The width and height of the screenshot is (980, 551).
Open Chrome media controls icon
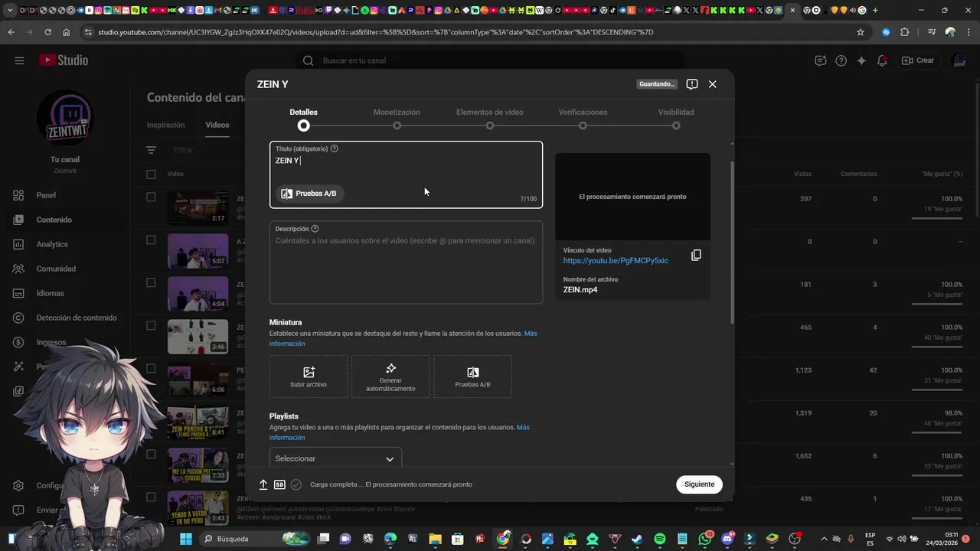click(x=932, y=32)
